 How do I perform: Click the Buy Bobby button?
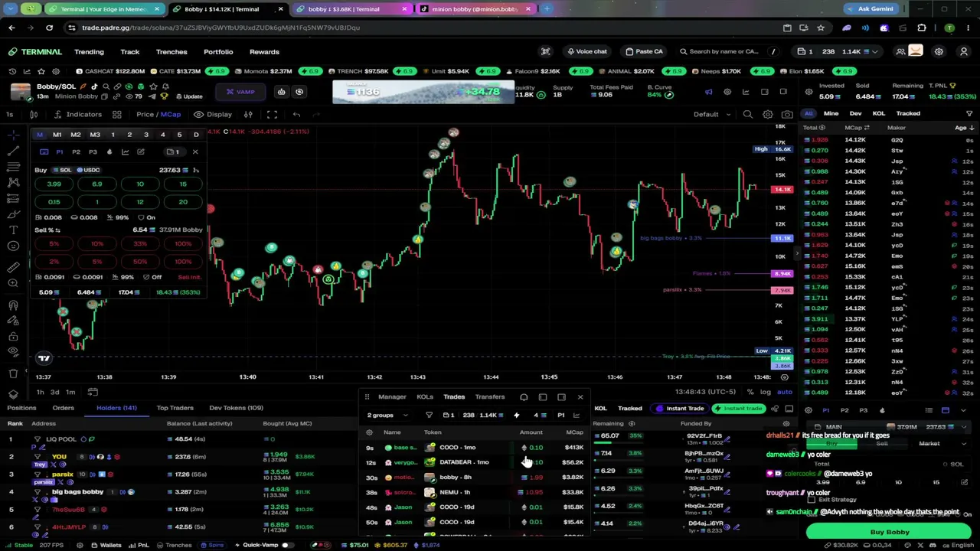tap(889, 532)
